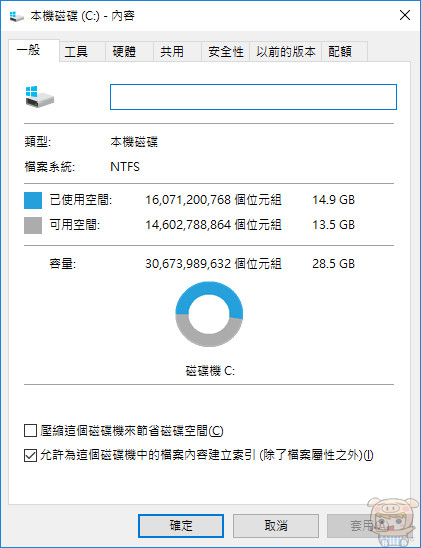421x548 pixels.
Task: Click the drive icon in the title bar
Action: (x=16, y=16)
